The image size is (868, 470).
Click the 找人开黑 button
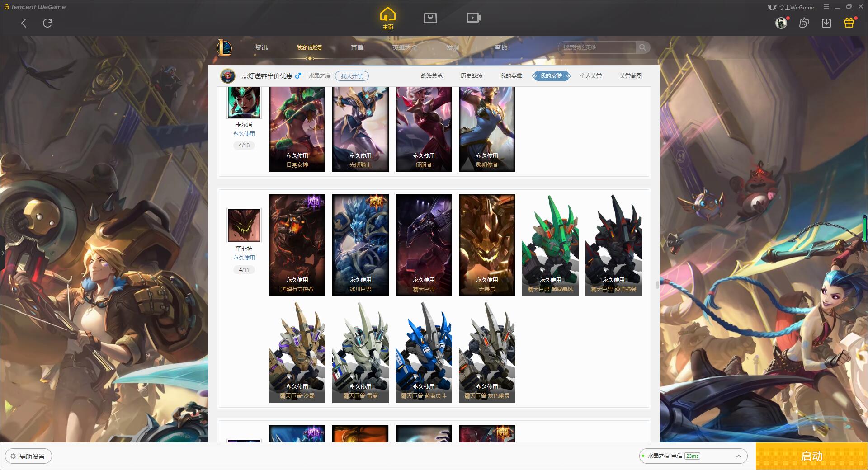[x=352, y=76]
